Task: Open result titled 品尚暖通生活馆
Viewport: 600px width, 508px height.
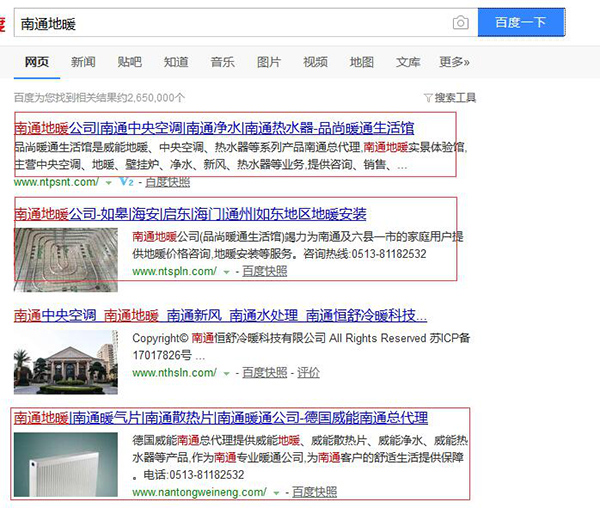Action: (x=214, y=128)
